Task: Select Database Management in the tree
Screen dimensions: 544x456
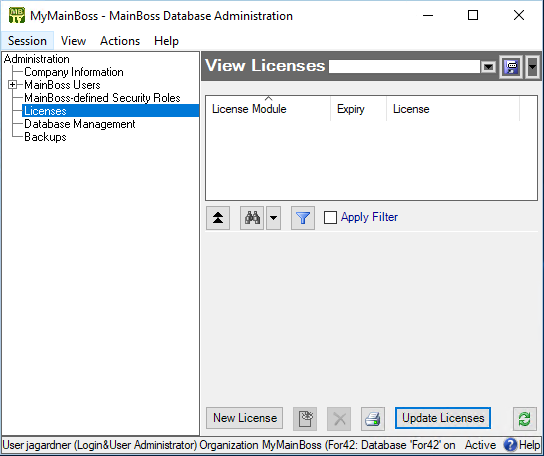Action: click(80, 124)
